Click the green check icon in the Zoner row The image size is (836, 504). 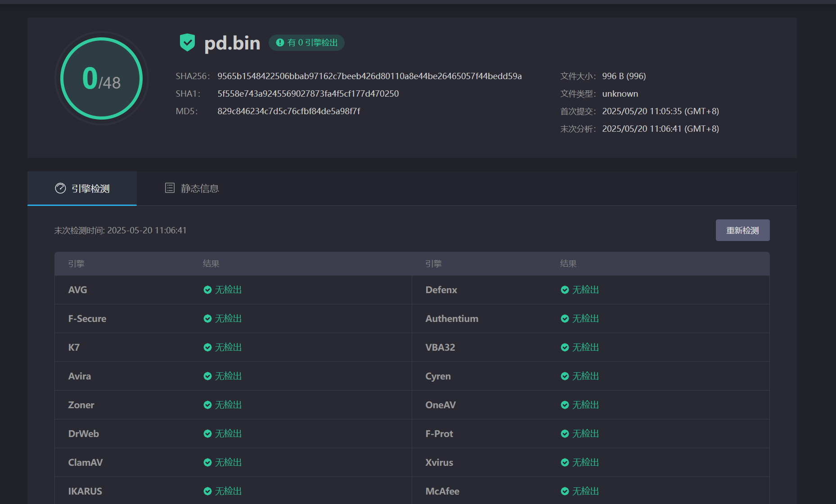coord(207,405)
